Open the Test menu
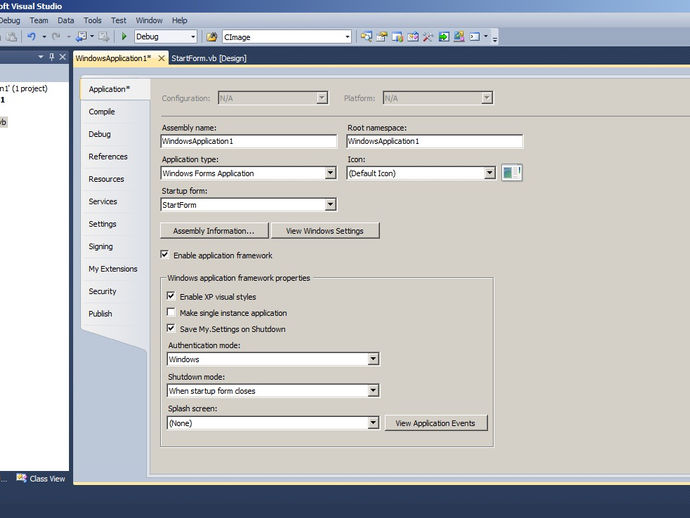 coord(118,20)
